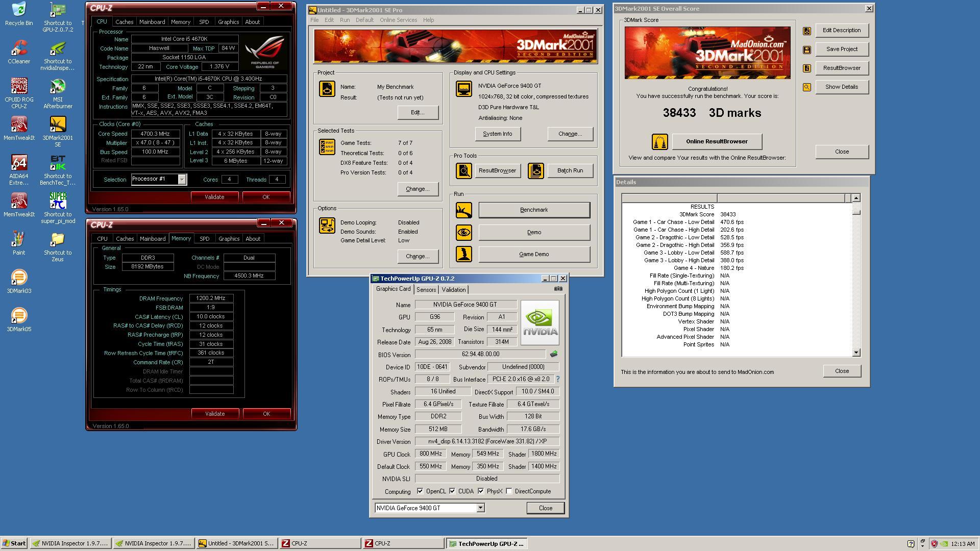The width and height of the screenshot is (980, 551).
Task: Open Paint desktop icon
Action: click(x=18, y=243)
